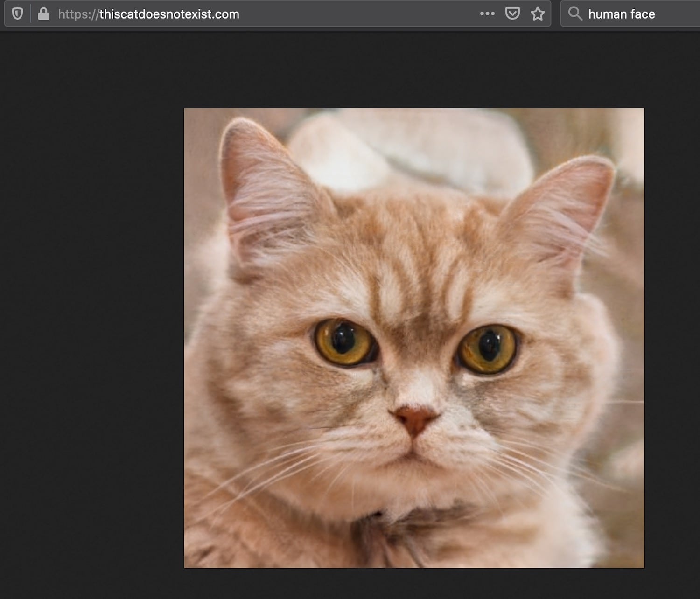
Task: Click the cat's right-side eye
Action: point(488,349)
